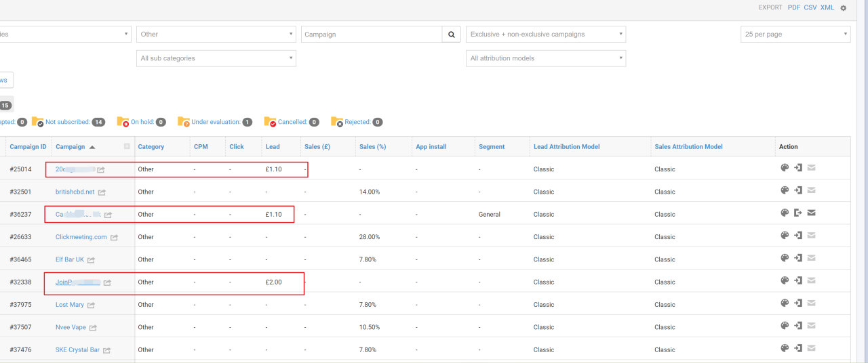Click subscribe arrow icon for Lost Mary row
Image resolution: width=868 pixels, height=363 pixels.
pyautogui.click(x=798, y=303)
